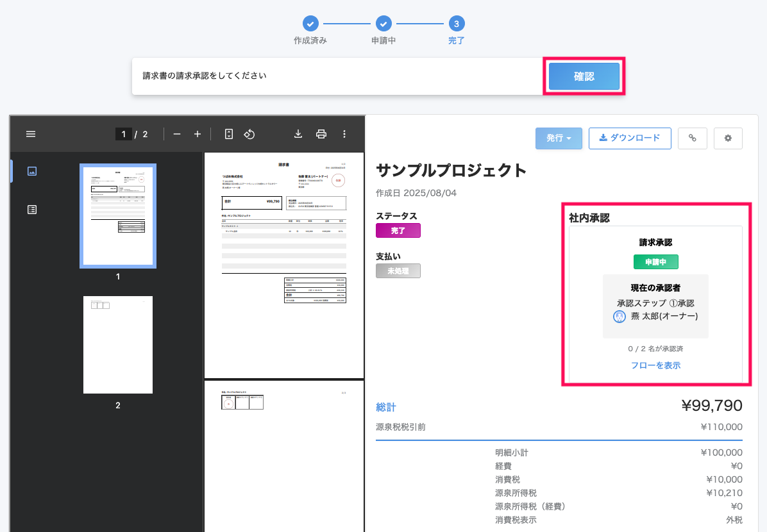Click the ¥99,790 total amount
Image resolution: width=767 pixels, height=532 pixels.
coord(712,405)
